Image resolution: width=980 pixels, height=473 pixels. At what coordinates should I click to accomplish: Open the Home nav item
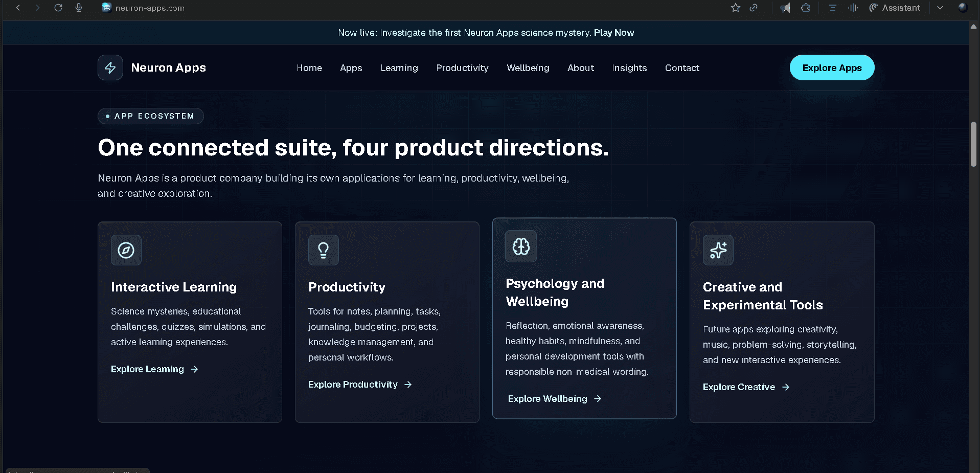click(x=309, y=67)
